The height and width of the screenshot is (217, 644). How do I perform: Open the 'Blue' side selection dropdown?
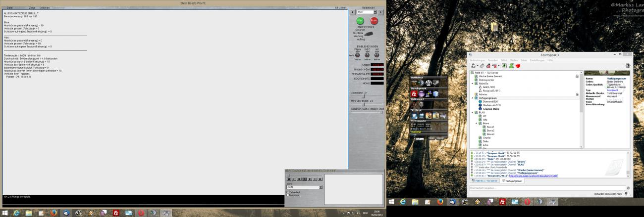pyautogui.click(x=367, y=11)
